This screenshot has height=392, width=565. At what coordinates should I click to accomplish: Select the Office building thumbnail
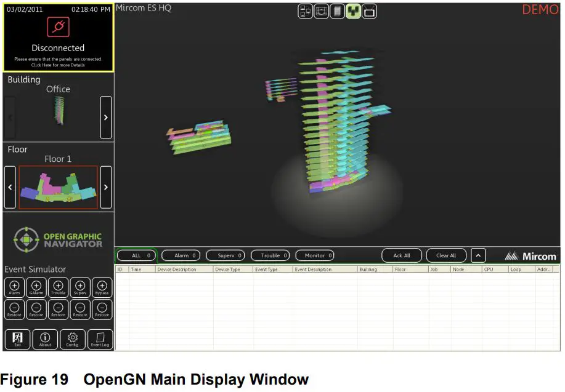(x=59, y=111)
